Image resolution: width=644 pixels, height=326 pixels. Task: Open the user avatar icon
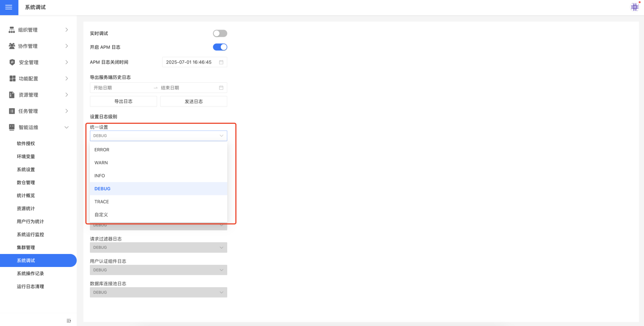[635, 7]
